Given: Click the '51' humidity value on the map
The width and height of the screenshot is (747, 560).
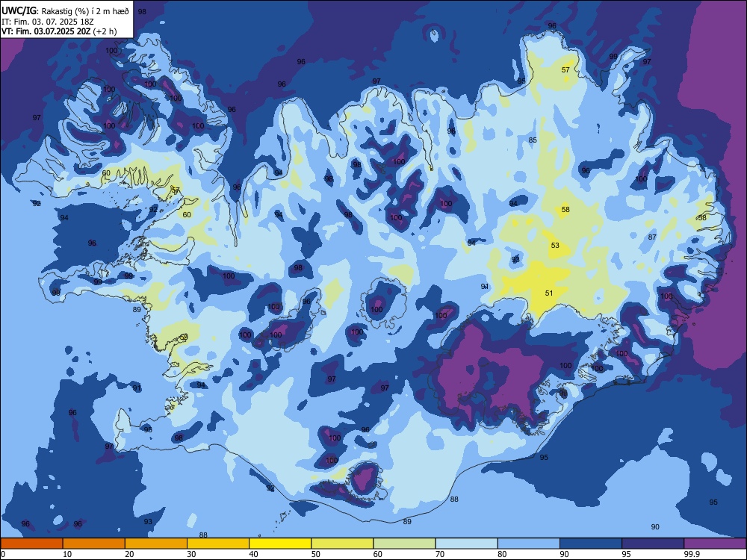Looking at the screenshot, I should coord(549,293).
